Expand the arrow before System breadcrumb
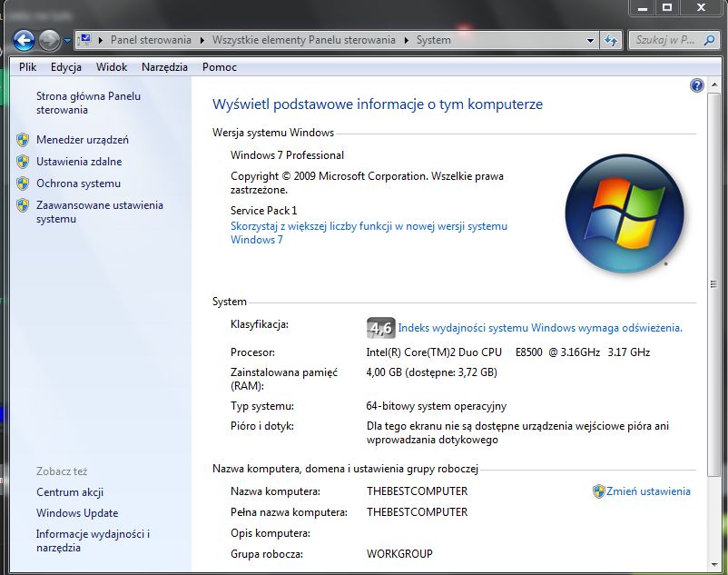Screen dimensions: 728x575 point(407,40)
